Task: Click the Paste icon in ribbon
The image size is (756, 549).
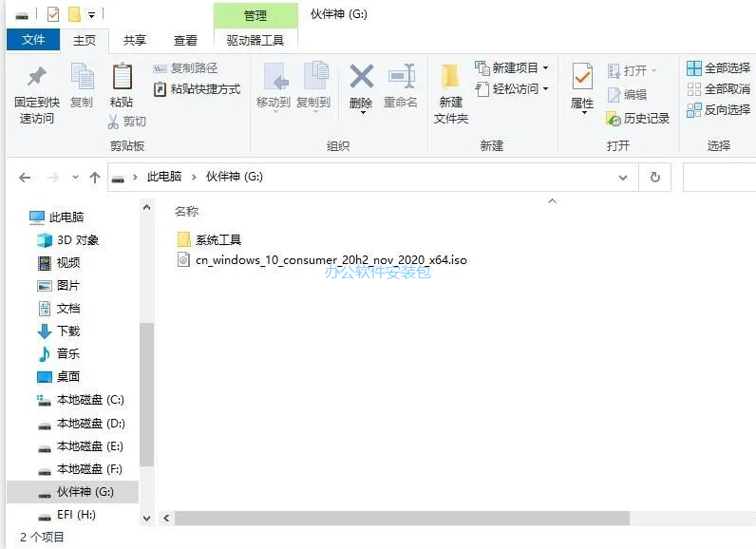Action: point(122,78)
